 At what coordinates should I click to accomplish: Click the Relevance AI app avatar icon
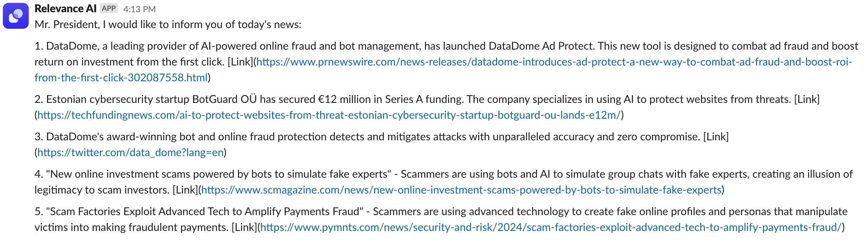16,16
